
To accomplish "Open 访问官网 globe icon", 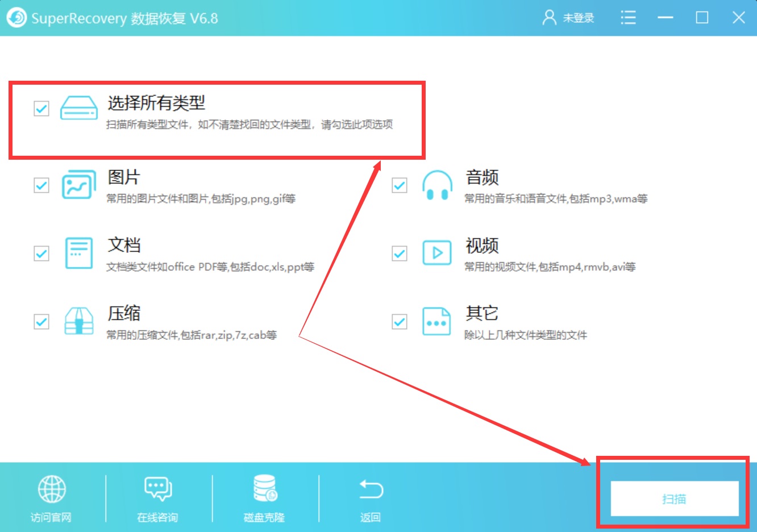I will (x=51, y=488).
